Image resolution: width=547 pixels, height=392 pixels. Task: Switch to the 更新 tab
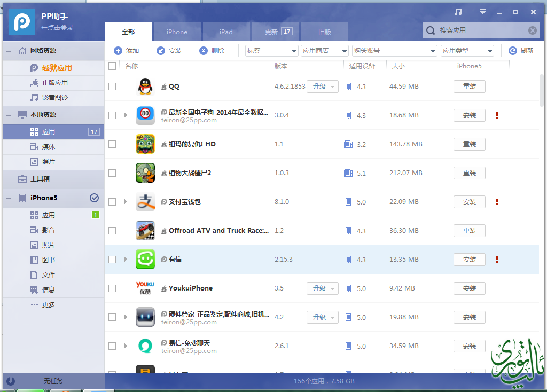point(275,32)
